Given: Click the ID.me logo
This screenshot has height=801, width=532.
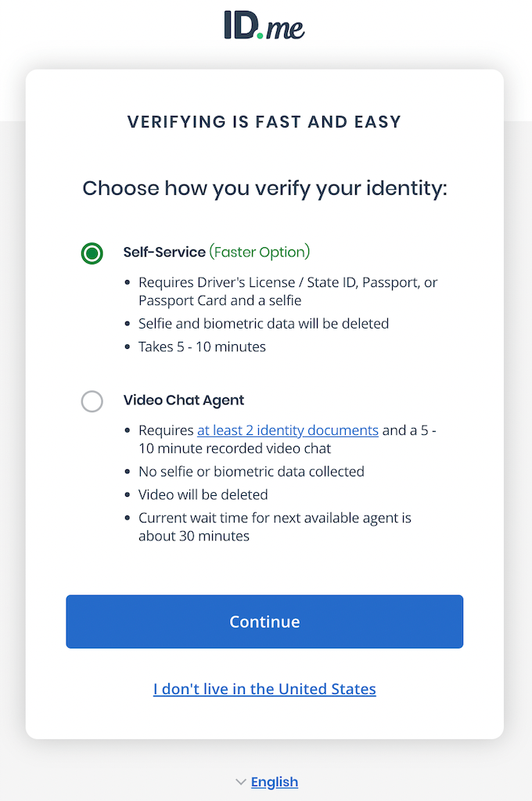Looking at the screenshot, I should [x=264, y=26].
